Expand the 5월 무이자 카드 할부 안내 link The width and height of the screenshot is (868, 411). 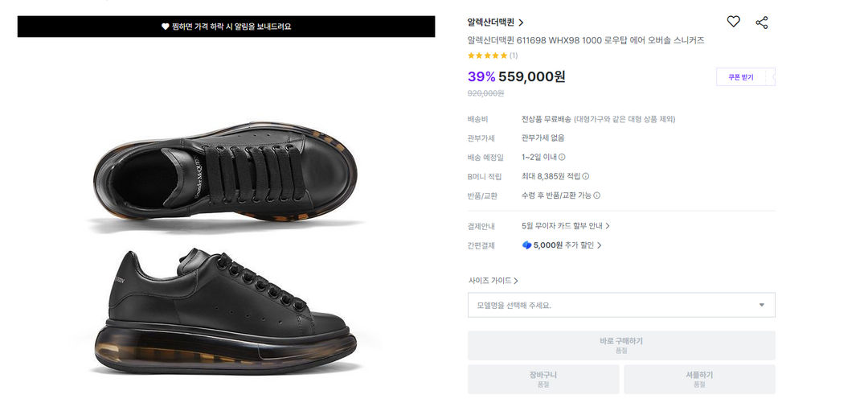tap(566, 226)
